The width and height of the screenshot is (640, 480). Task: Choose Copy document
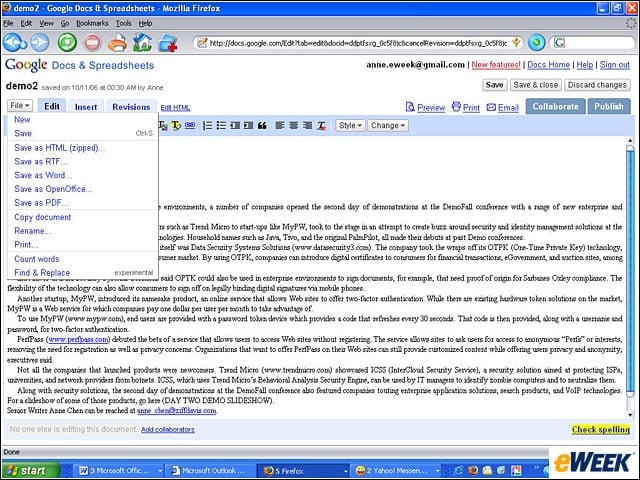[x=82, y=217]
